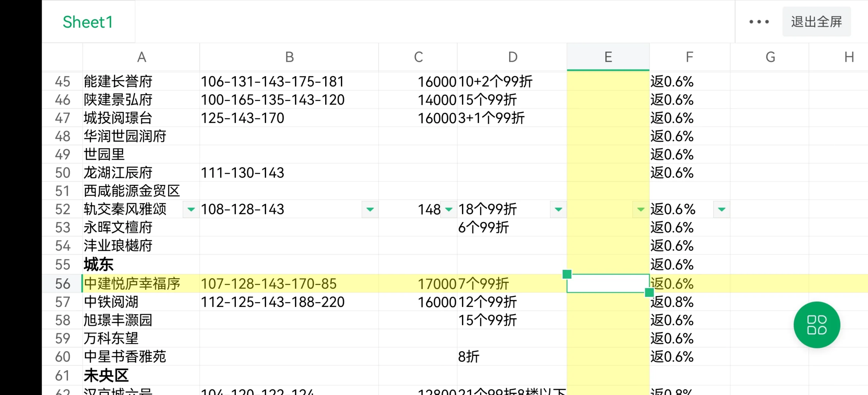
Task: Click cell 14000 in row 46
Action: coord(418,99)
